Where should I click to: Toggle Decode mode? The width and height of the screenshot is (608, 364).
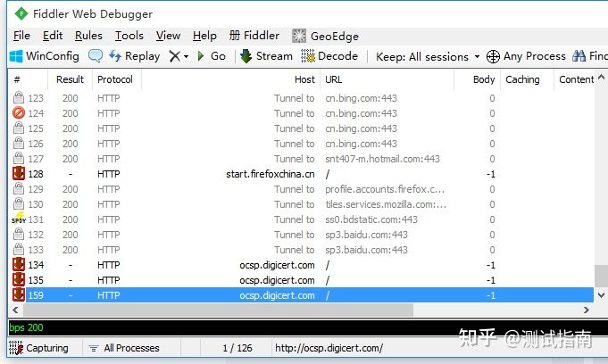[329, 56]
